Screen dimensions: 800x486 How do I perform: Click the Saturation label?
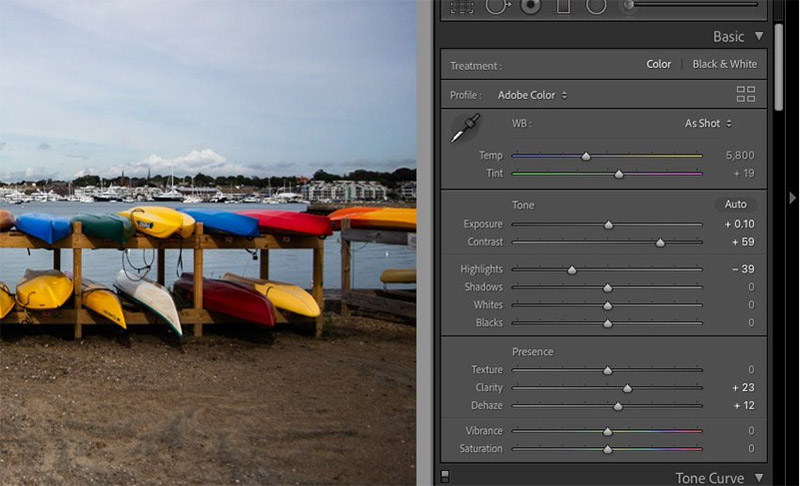[481, 449]
